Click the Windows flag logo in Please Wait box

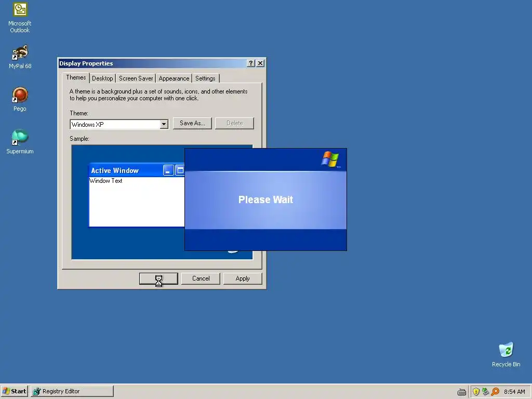click(330, 159)
